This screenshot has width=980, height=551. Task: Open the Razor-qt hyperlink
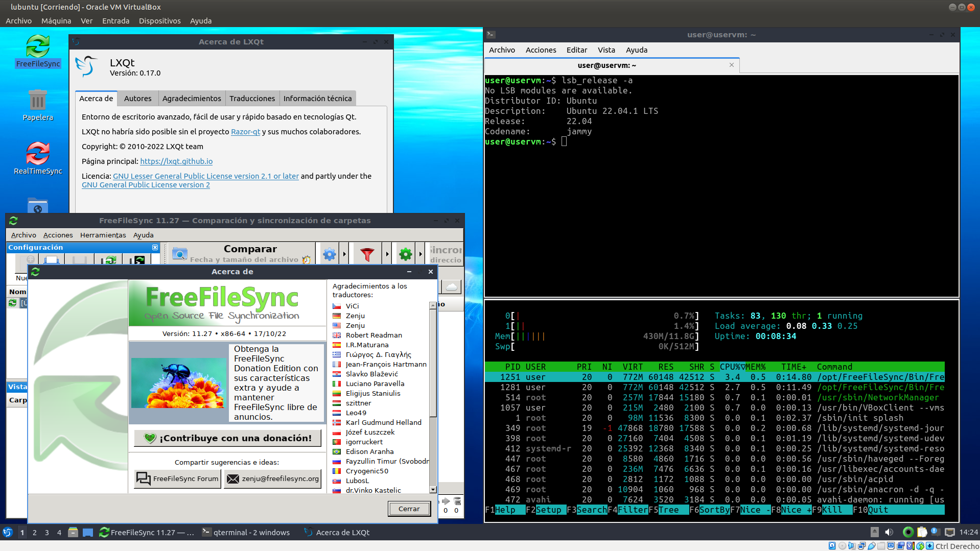click(245, 132)
